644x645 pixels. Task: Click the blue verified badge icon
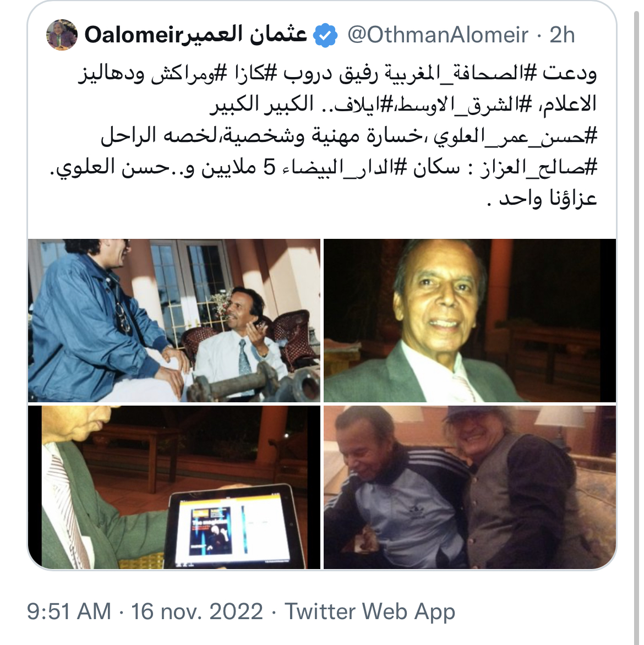pyautogui.click(x=325, y=35)
